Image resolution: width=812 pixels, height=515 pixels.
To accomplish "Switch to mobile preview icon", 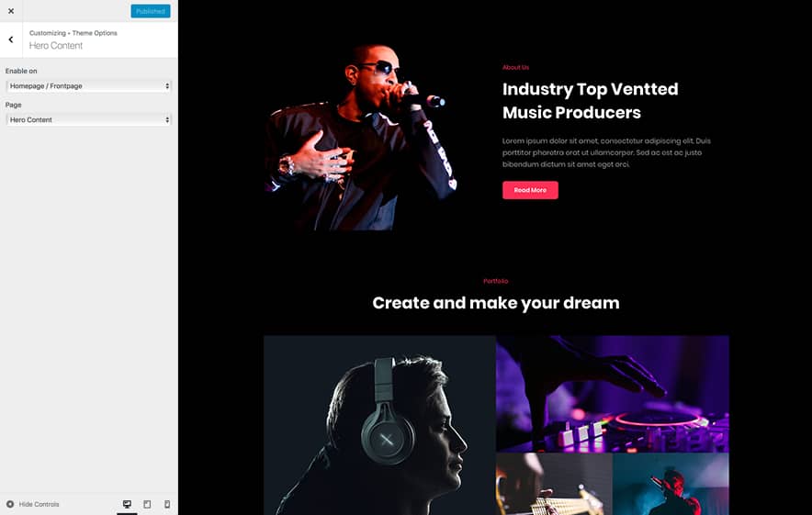I will pos(167,504).
